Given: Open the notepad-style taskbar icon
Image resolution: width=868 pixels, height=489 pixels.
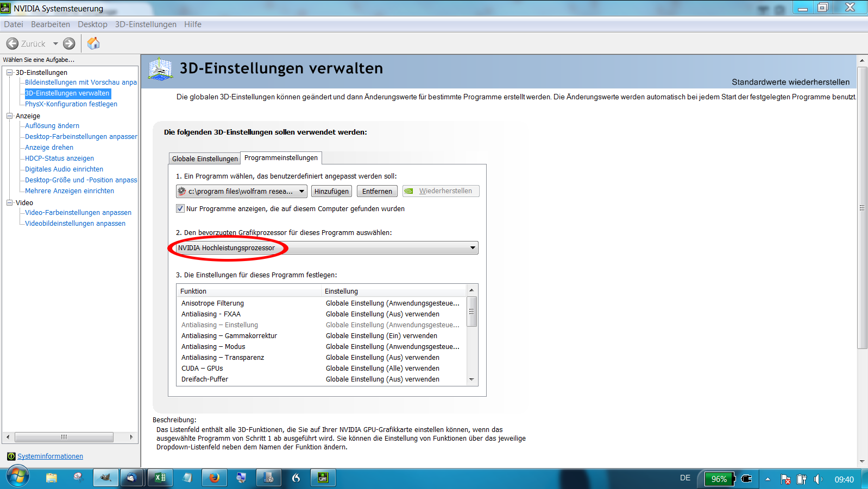Looking at the screenshot, I should (x=187, y=478).
